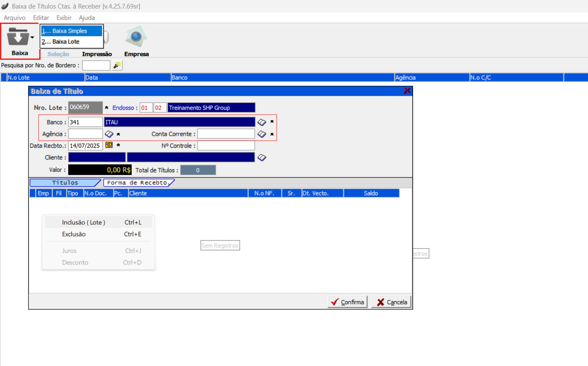
Task: Click the Nº Controle input field
Action: tap(226, 146)
